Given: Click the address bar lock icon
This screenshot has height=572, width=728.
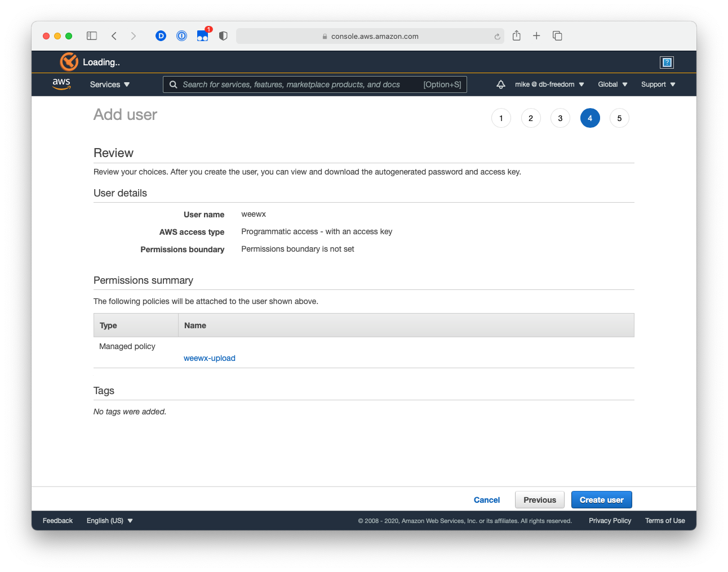Looking at the screenshot, I should 325,37.
